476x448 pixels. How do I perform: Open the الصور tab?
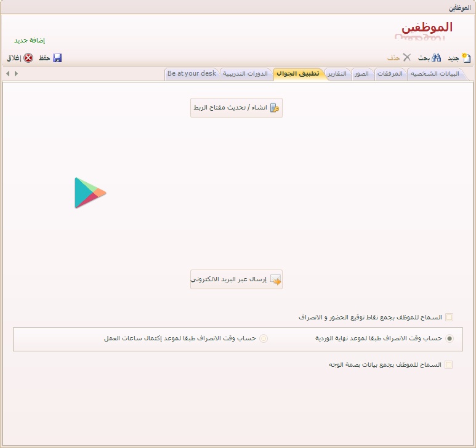pyautogui.click(x=361, y=74)
